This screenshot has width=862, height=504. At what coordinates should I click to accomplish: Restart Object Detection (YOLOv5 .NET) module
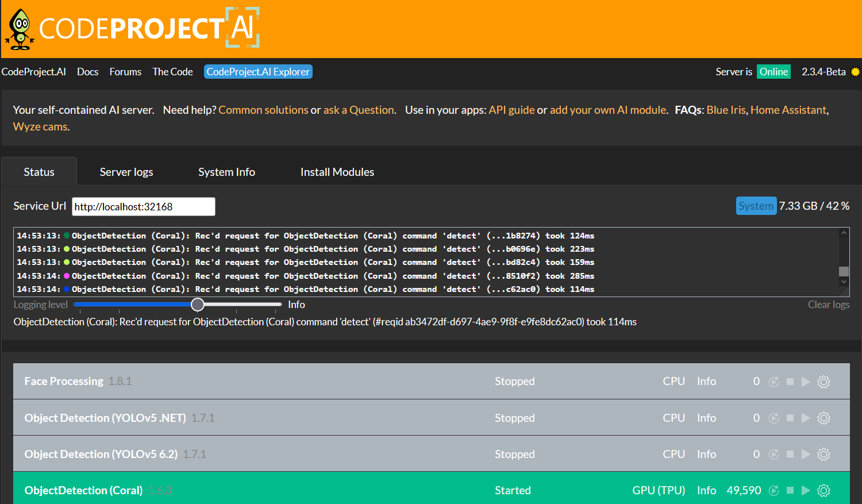[774, 418]
